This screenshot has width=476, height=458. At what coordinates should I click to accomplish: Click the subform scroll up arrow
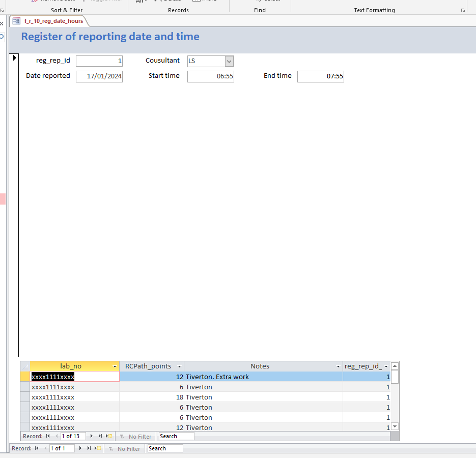[395, 366]
